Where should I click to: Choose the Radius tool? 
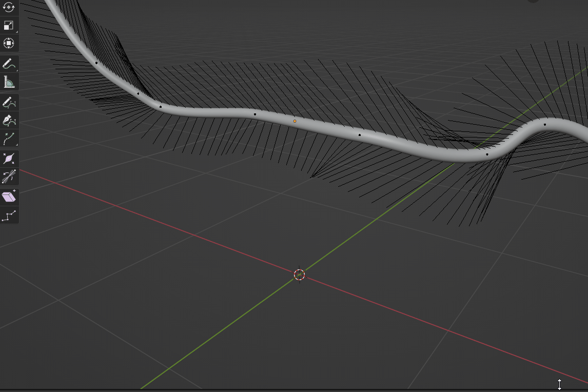[x=9, y=159]
